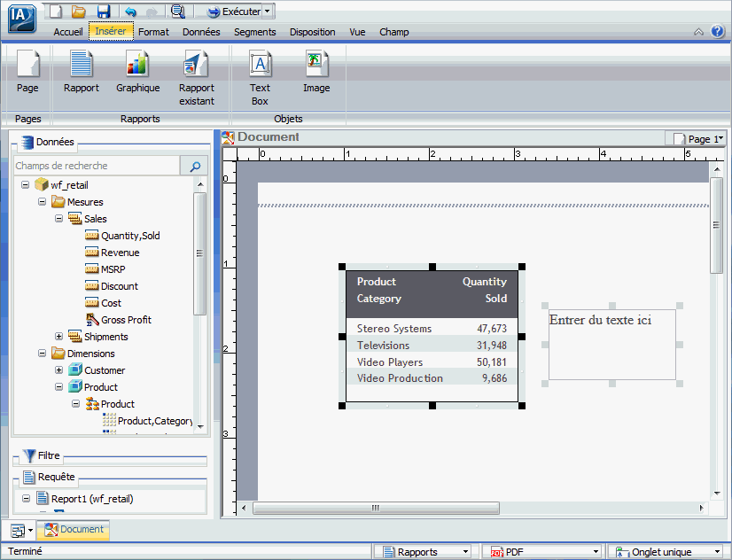Collapse the Dimensions folder
Viewport: 732px width, 560px height.
pyautogui.click(x=42, y=354)
